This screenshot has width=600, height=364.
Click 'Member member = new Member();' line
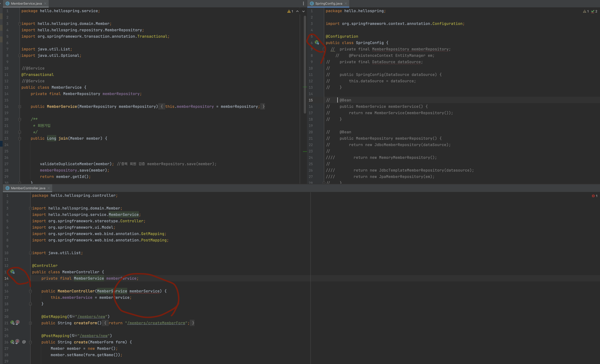tap(84, 348)
